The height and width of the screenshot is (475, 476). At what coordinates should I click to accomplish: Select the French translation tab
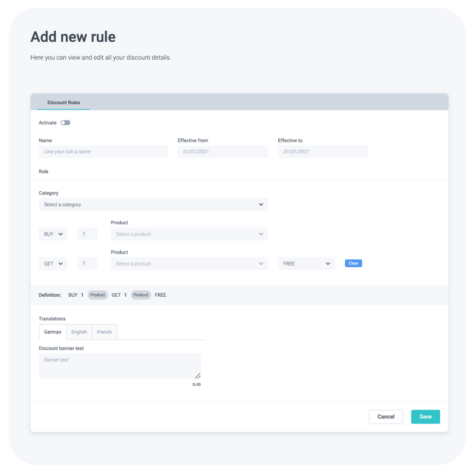tap(105, 332)
